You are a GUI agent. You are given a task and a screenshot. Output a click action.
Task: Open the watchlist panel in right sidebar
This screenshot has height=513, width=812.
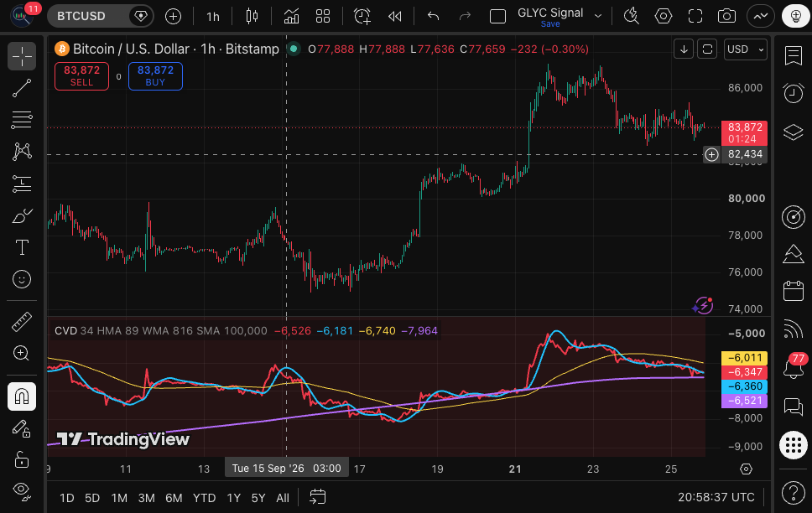coord(794,55)
